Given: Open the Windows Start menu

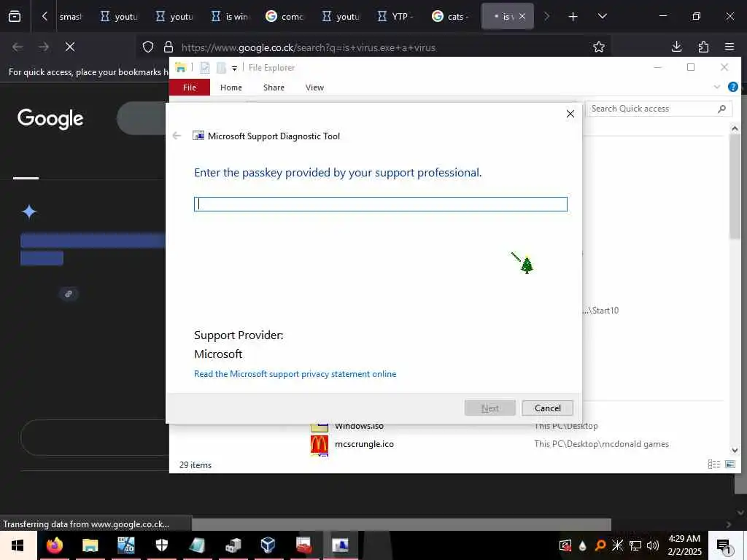Looking at the screenshot, I should coord(18,545).
